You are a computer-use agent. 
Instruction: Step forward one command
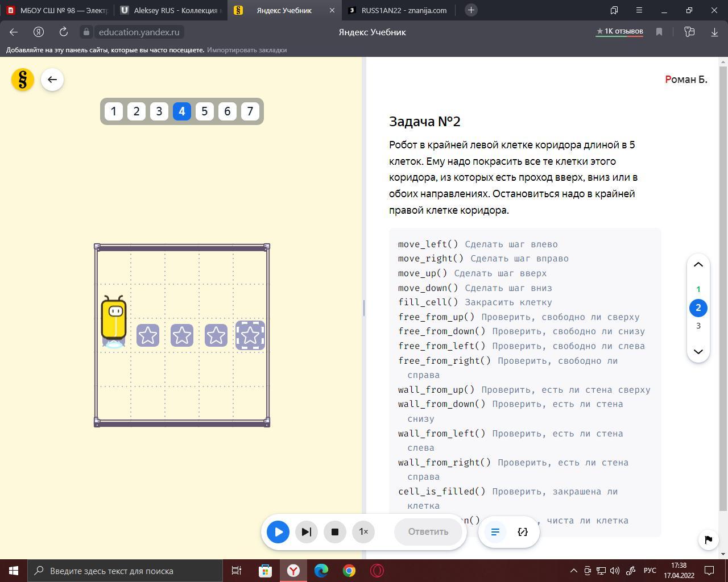pyautogui.click(x=307, y=532)
